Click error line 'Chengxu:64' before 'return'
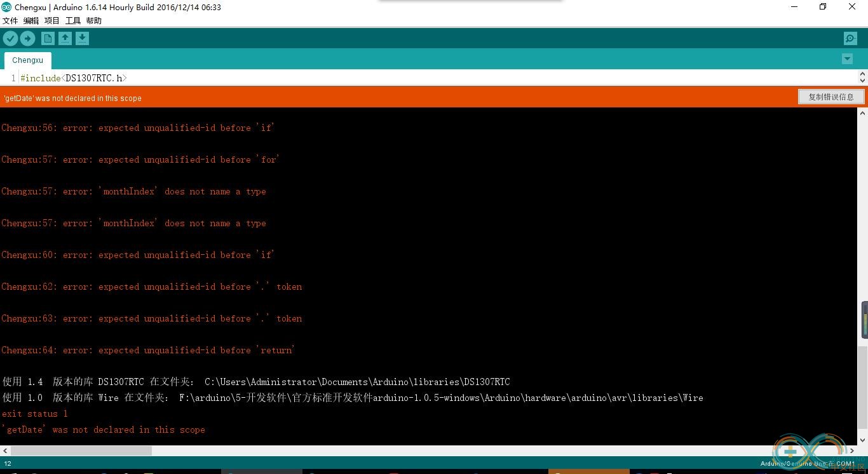 pos(148,350)
